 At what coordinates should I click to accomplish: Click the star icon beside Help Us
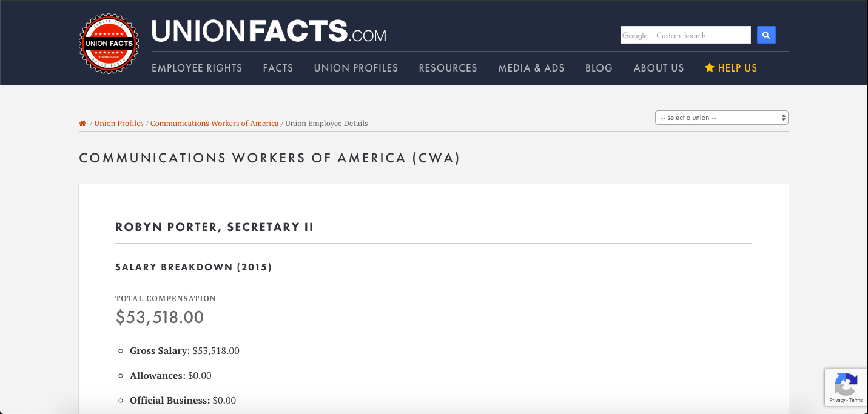[709, 68]
